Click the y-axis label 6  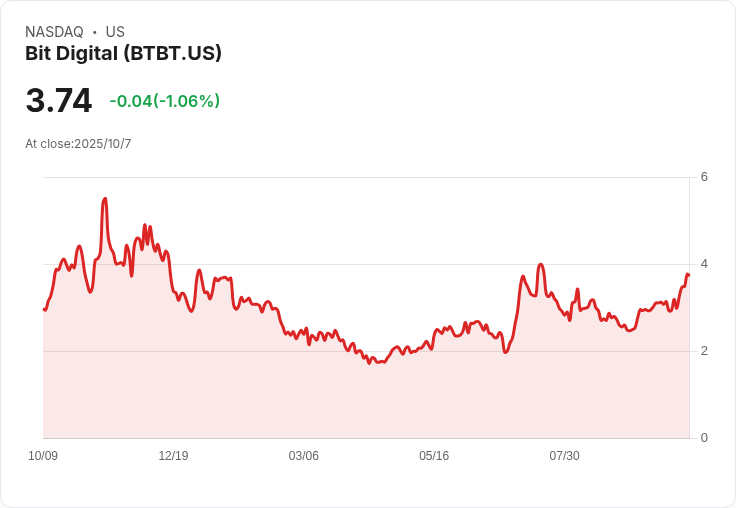[x=704, y=177]
